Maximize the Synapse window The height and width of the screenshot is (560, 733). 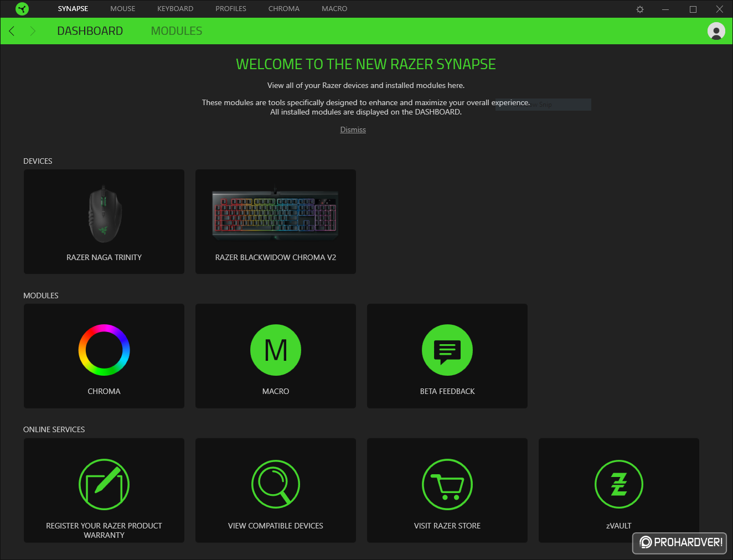pyautogui.click(x=693, y=9)
